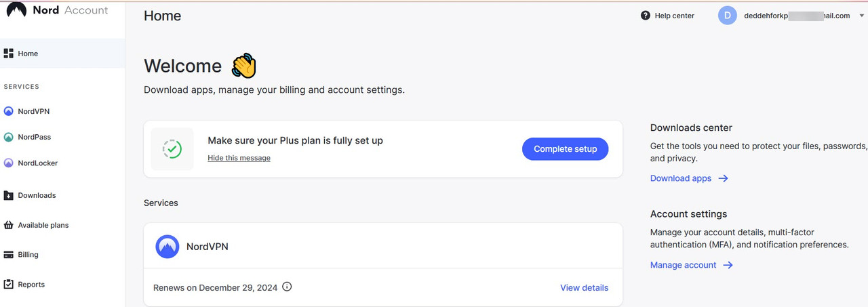Click the SERVICES sidebar label
Screen dimensions: 868x307
[22, 87]
